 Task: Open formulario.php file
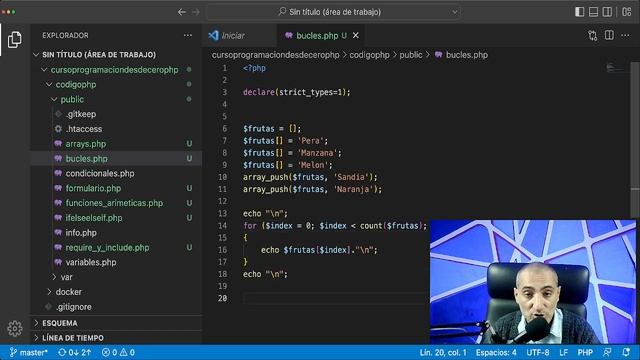(x=93, y=188)
